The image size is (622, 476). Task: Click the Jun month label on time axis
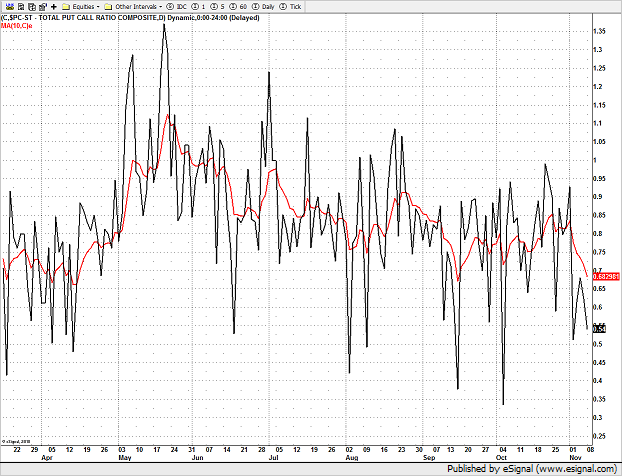click(198, 457)
